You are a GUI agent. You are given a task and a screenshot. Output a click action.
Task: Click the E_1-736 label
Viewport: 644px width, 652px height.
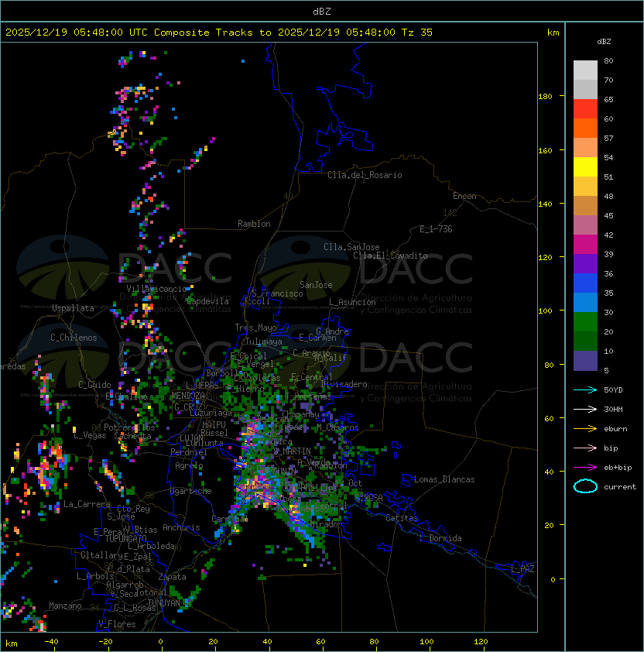pyautogui.click(x=436, y=229)
